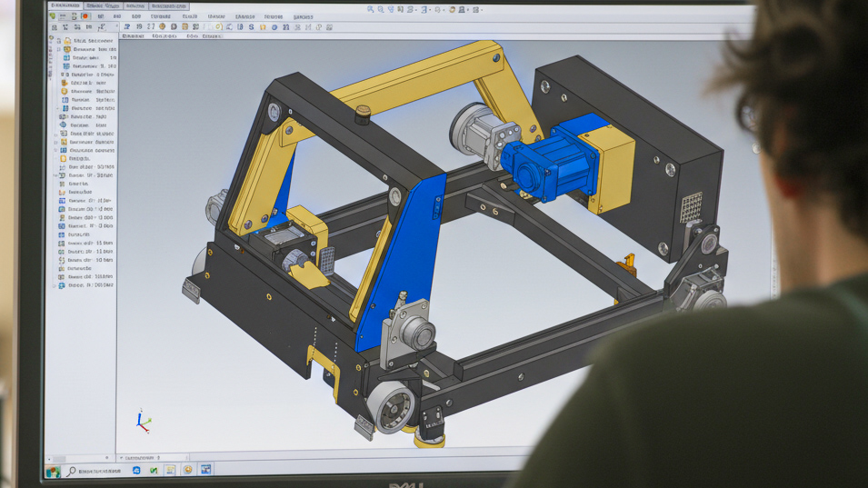Click the blue sphere icon in the second toolbar row
Screen dimensions: 868x488
[x=274, y=26]
